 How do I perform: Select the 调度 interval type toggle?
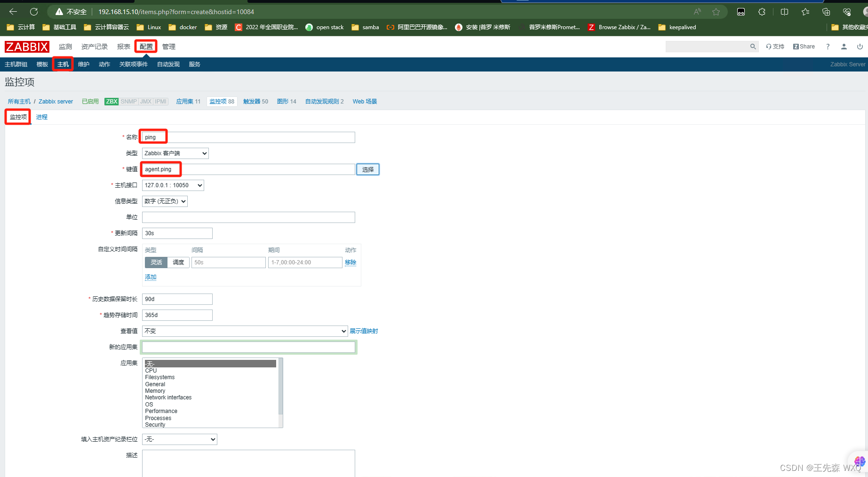pos(178,262)
